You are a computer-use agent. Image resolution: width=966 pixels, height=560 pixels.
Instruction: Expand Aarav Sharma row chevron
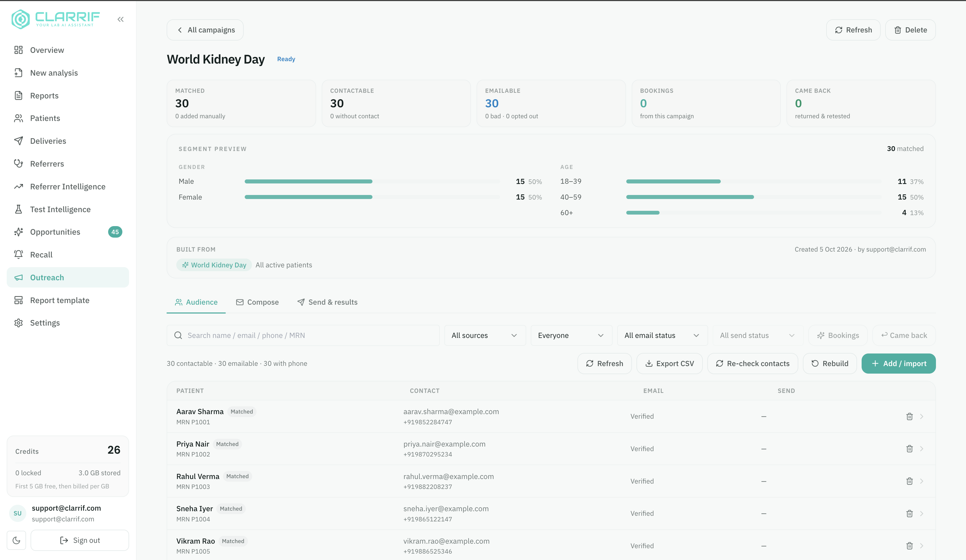point(921,416)
